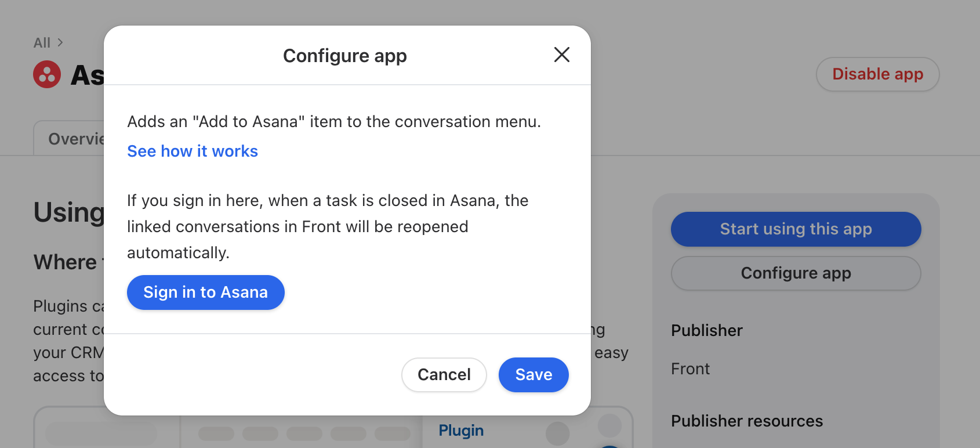Go back to All apps breadcrumb
Image resolution: width=980 pixels, height=448 pixels.
pyautogui.click(x=42, y=43)
